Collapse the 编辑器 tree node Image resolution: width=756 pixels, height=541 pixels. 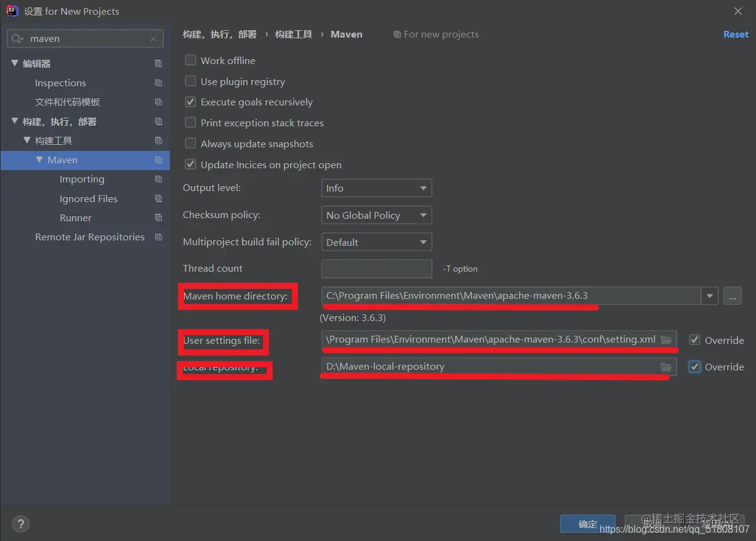(x=15, y=63)
